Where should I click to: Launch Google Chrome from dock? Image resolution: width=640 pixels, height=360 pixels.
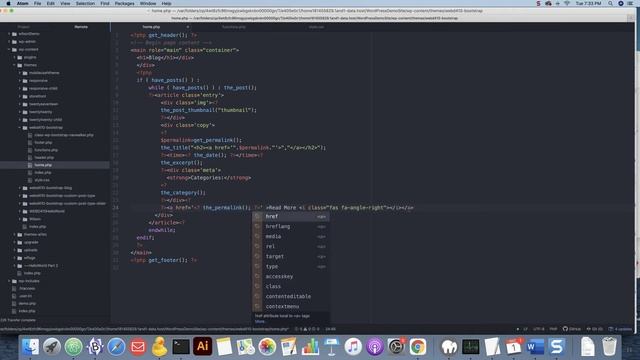(418, 347)
